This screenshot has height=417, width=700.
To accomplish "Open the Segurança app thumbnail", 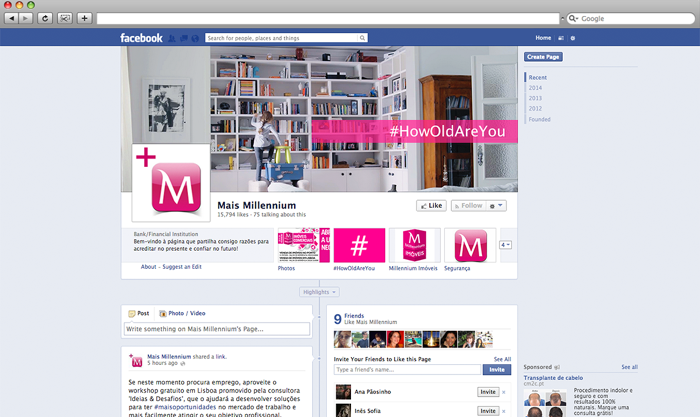I will (470, 245).
